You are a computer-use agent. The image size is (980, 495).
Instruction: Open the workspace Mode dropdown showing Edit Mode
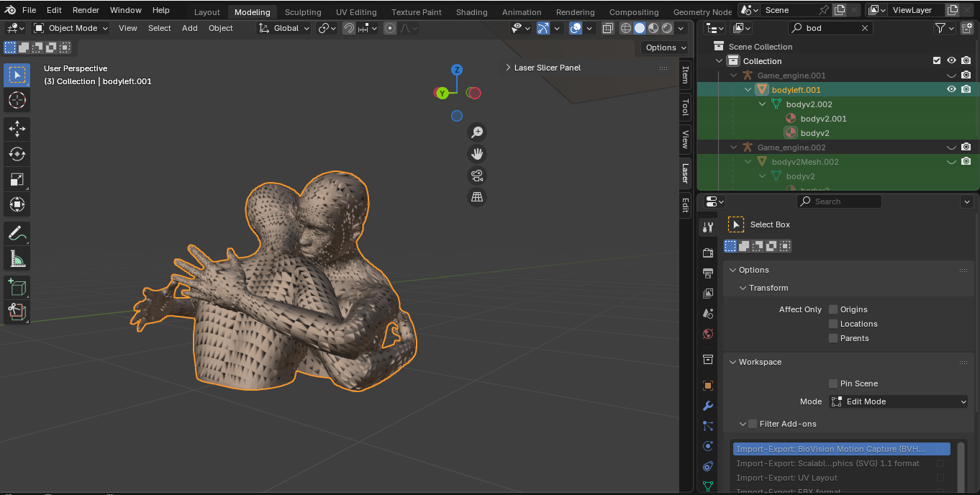click(x=898, y=401)
